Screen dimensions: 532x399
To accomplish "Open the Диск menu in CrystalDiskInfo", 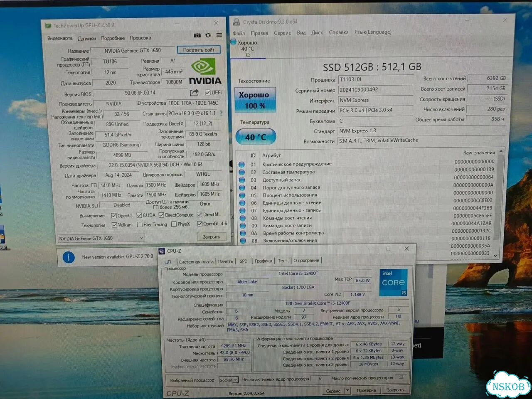I will tap(317, 32).
